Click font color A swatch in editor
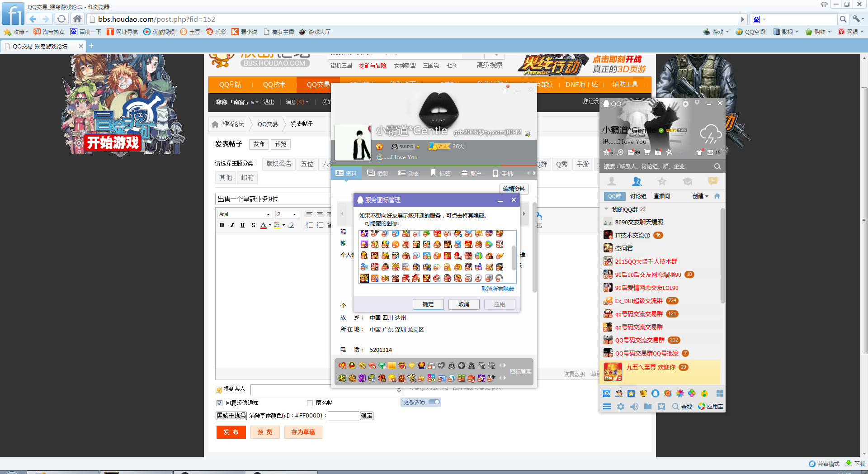This screenshot has width=868, height=474. (264, 225)
